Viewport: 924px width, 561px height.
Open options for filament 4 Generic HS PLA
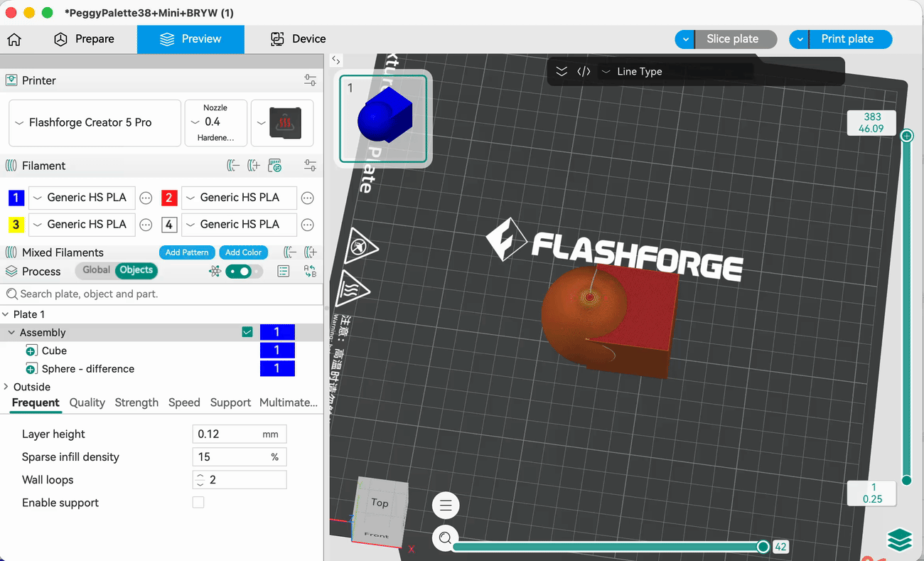(307, 225)
